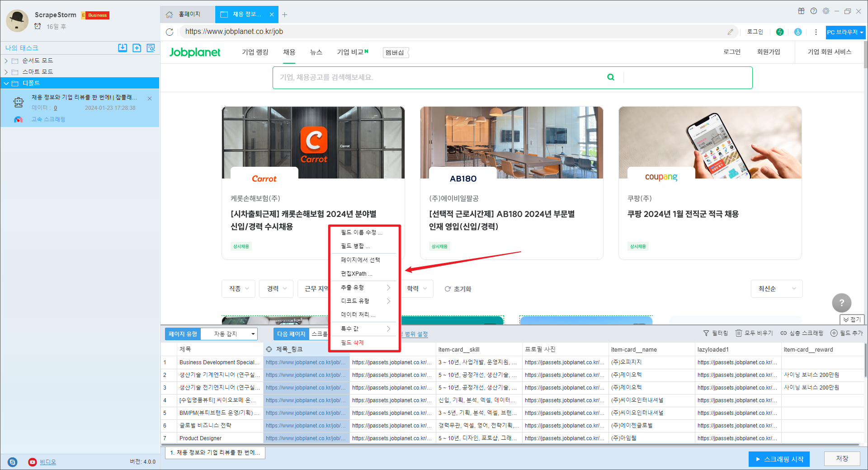Image resolution: width=868 pixels, height=470 pixels.
Task: Open the 디코드 유형 submenu
Action: [x=364, y=301]
